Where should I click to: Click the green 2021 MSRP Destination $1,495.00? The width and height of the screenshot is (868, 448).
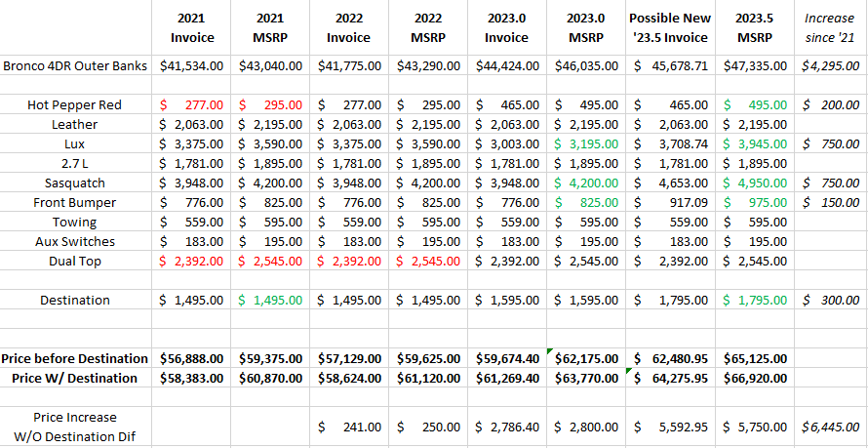coord(270,301)
